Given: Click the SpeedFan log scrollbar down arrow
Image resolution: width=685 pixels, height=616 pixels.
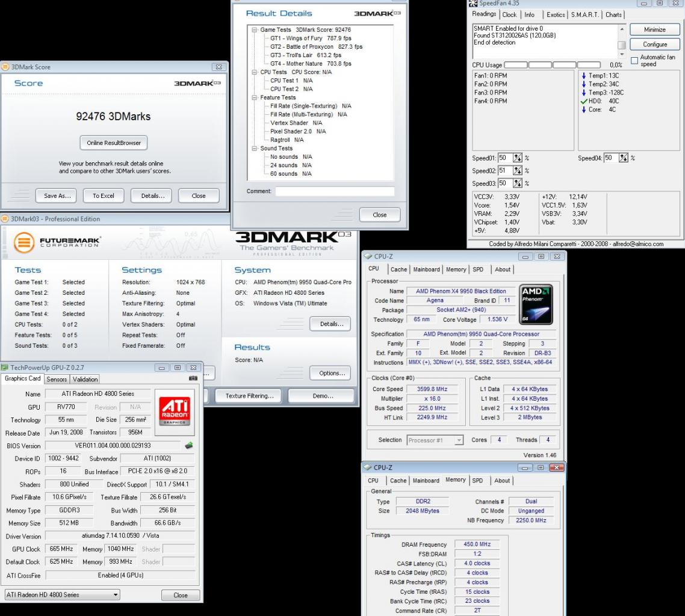Looking at the screenshot, I should (x=622, y=54).
